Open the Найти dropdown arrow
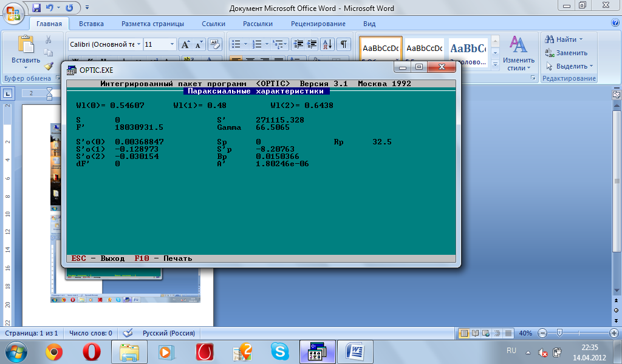Screen dimensions: 622x364 pos(581,39)
